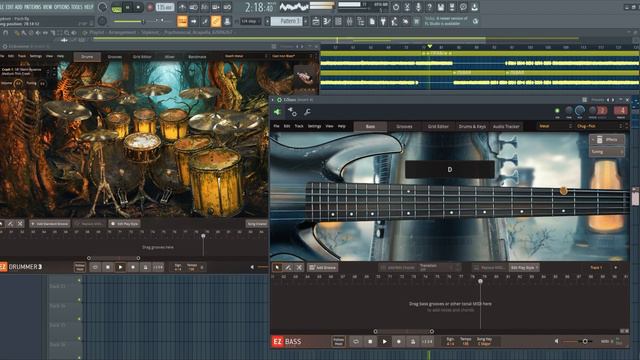The height and width of the screenshot is (360, 640).
Task: Click EZbass Add Groove button
Action: click(322, 268)
